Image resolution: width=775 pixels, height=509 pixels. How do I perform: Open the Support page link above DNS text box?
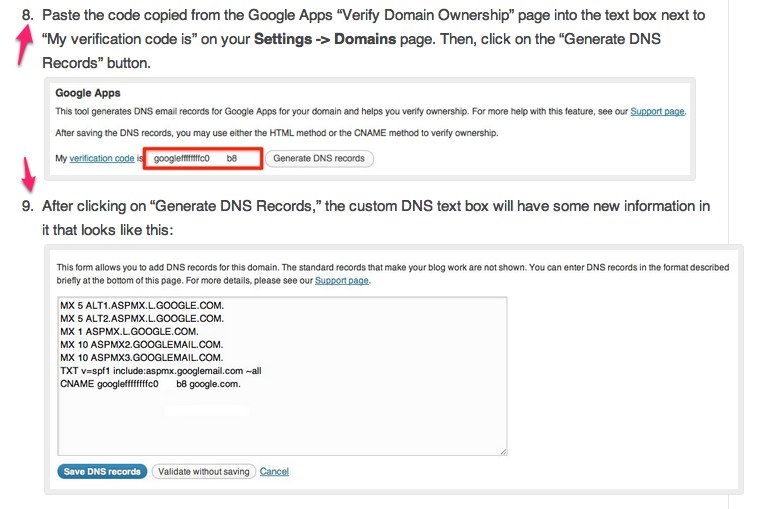342,280
